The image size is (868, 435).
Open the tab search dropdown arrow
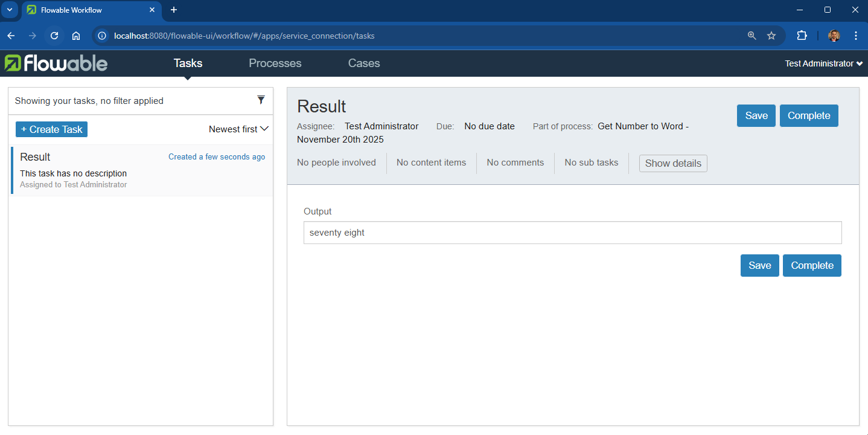point(10,10)
